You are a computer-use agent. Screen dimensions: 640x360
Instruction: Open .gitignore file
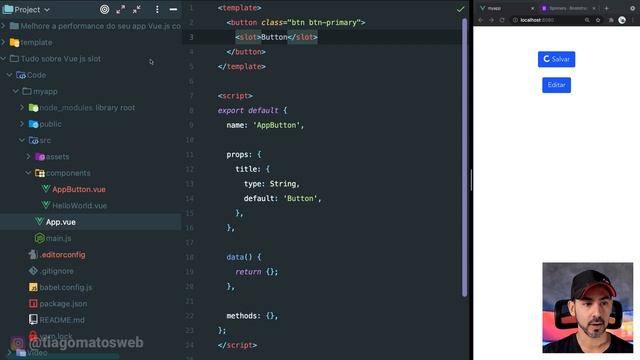click(x=57, y=271)
